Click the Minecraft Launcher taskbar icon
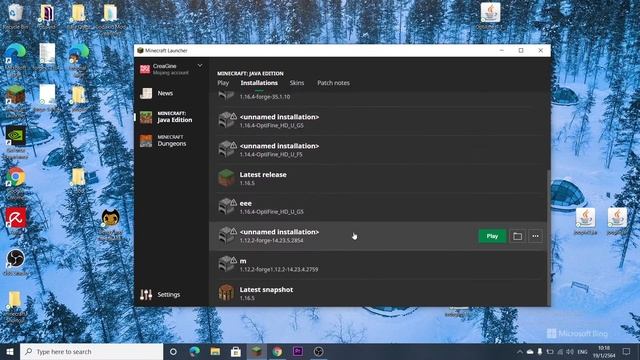Viewport: 640px width, 360px height. click(256, 351)
